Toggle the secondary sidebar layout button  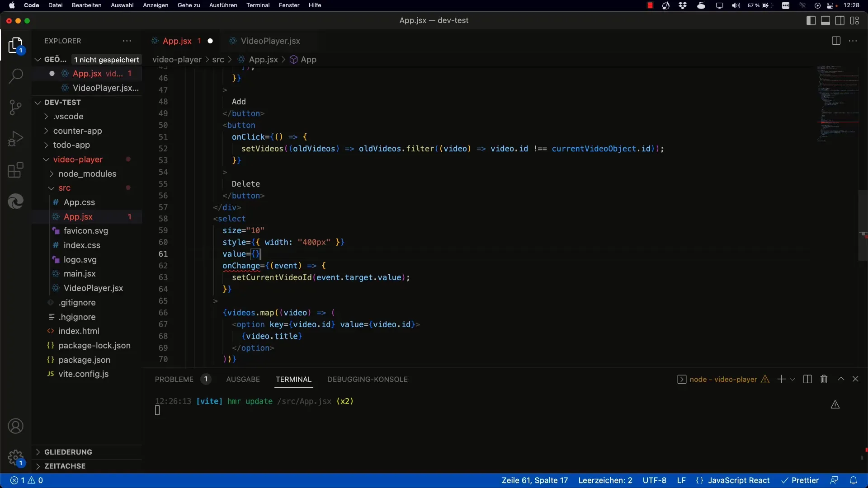tap(840, 21)
